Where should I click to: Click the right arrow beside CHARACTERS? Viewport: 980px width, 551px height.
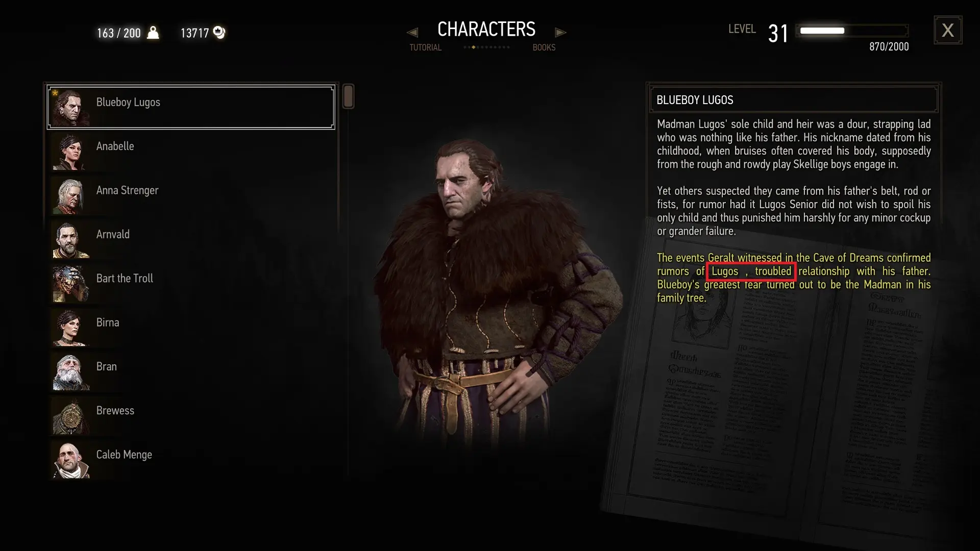561,33
